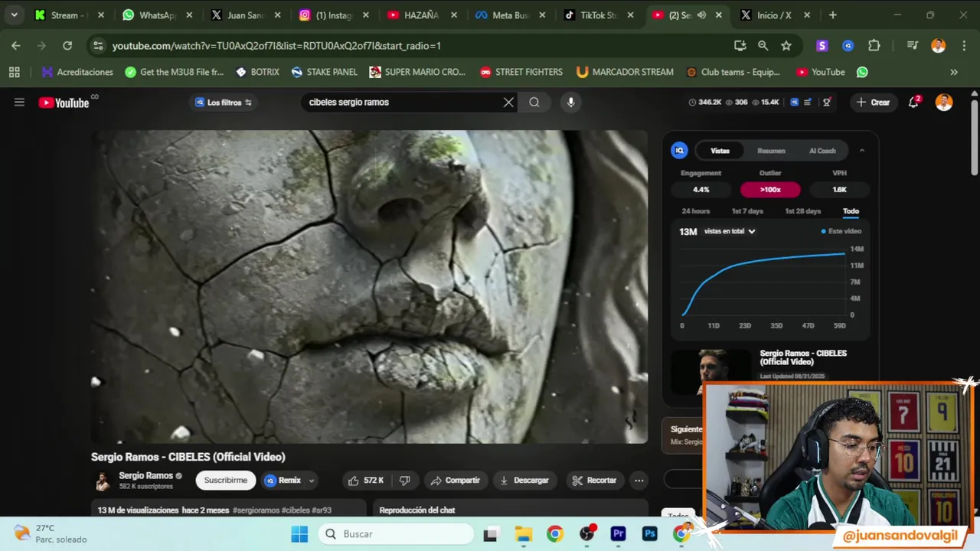Viewport: 980px width, 551px height.
Task: Bookmark this page with the star icon
Action: point(786,46)
